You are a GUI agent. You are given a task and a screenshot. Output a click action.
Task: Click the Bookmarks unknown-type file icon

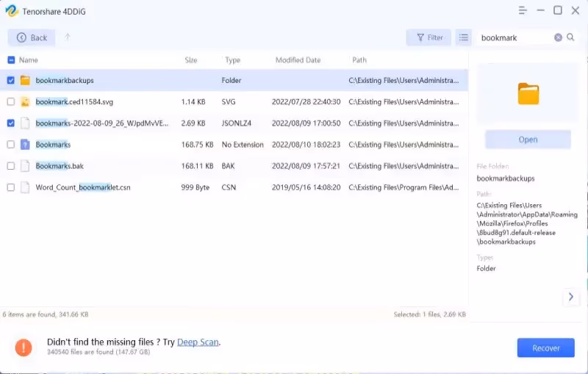[25, 144]
